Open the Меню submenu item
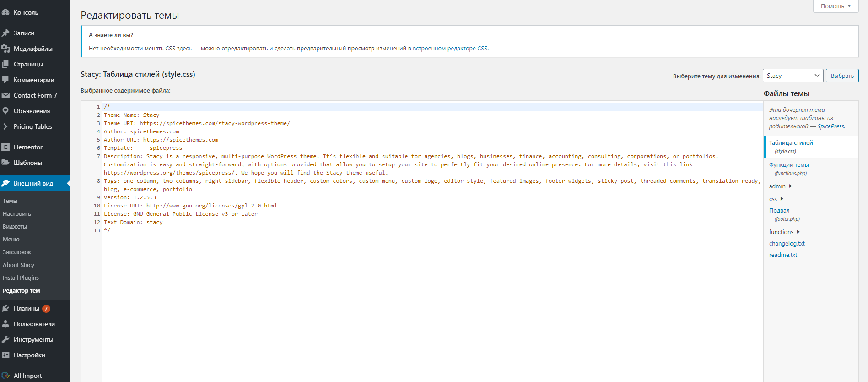 coord(11,239)
